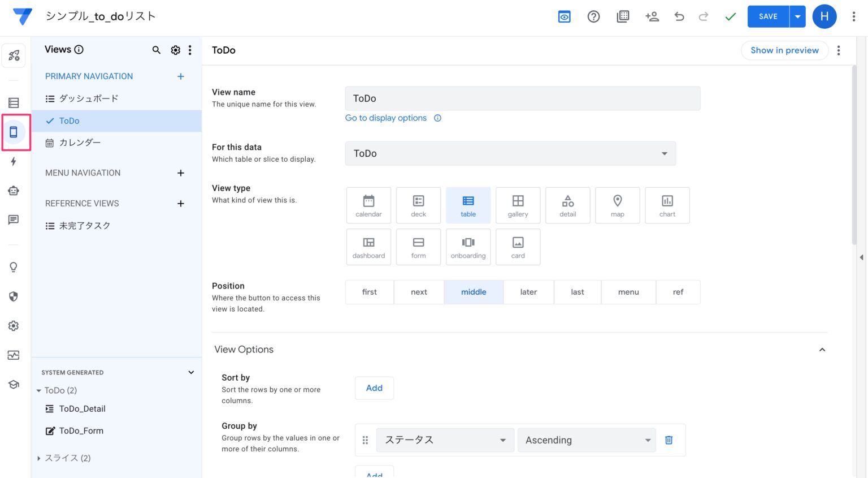Change Ascending sort order dropdown
The height and width of the screenshot is (478, 868).
pyautogui.click(x=586, y=440)
